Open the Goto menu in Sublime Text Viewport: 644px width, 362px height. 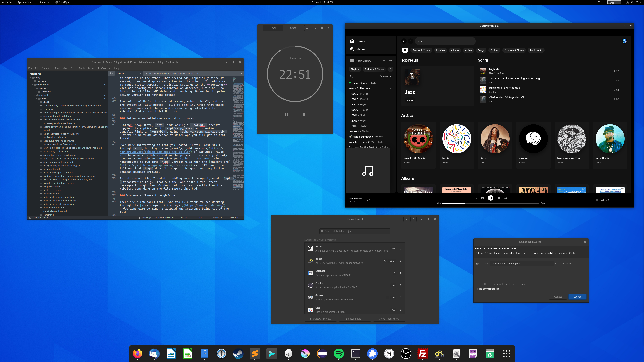pyautogui.click(x=73, y=68)
